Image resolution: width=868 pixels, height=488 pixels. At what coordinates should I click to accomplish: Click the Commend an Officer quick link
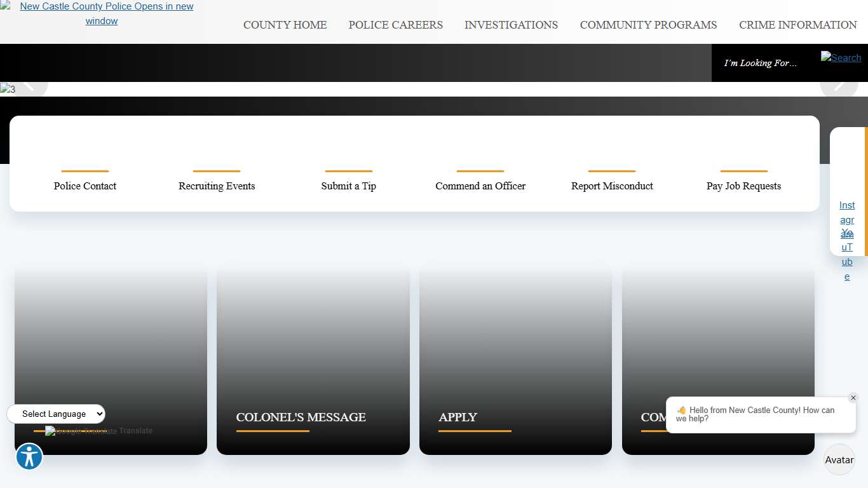480,186
